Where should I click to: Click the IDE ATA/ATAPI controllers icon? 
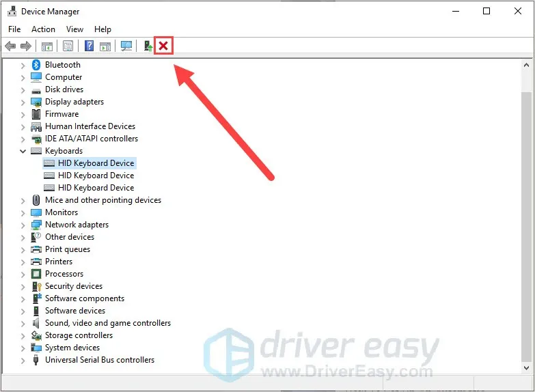click(36, 139)
